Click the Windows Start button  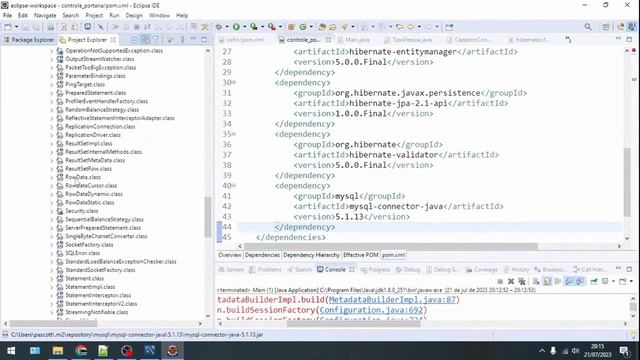point(11,351)
